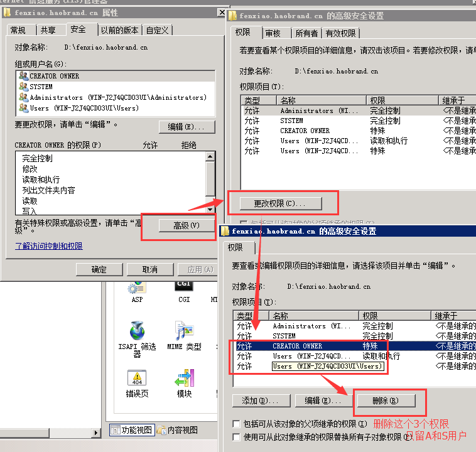Click the 应用(A) button
Screen dimensions: 476x452
click(x=199, y=269)
